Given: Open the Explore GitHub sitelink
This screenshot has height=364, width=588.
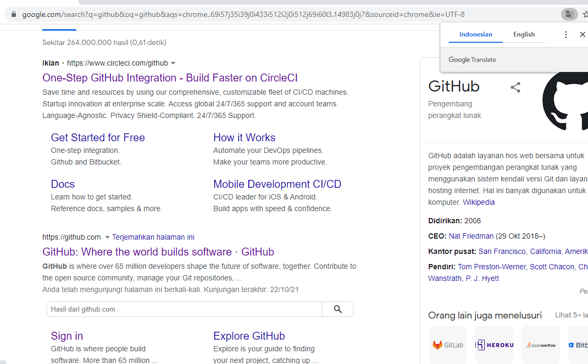Looking at the screenshot, I should pyautogui.click(x=249, y=336).
